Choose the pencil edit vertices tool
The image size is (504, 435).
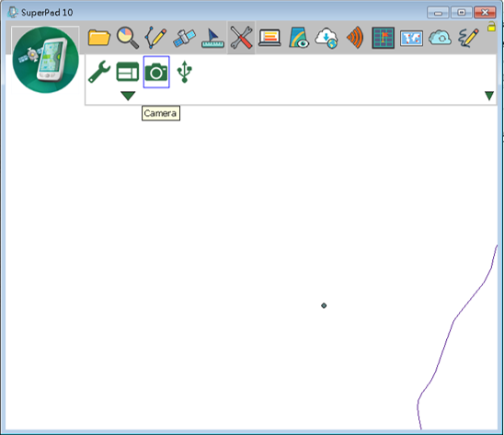[155, 38]
